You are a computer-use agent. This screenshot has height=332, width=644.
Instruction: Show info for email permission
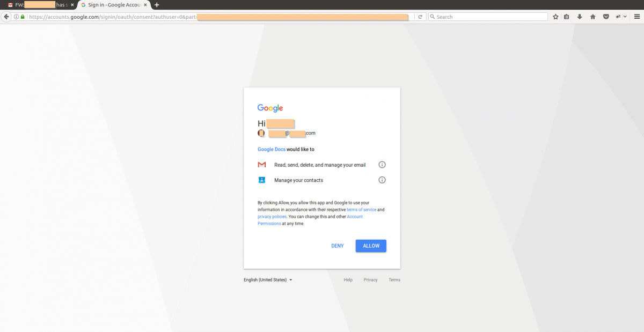pyautogui.click(x=382, y=165)
